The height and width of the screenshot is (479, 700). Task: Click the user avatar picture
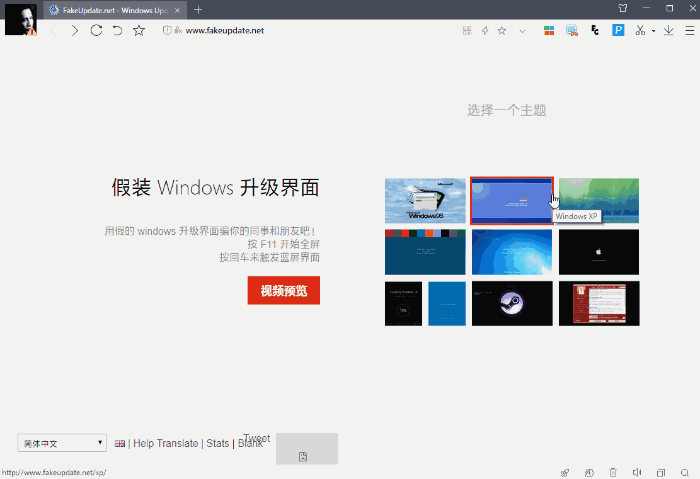tap(21, 20)
